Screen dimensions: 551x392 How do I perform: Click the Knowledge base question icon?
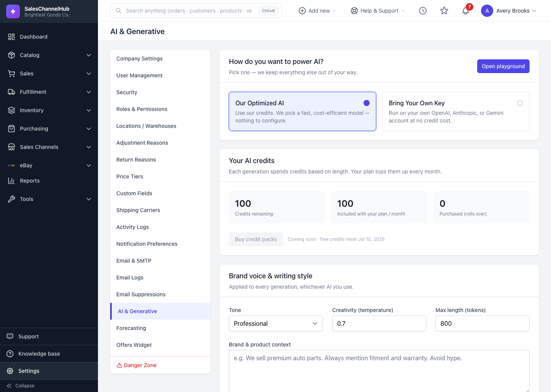(10, 354)
